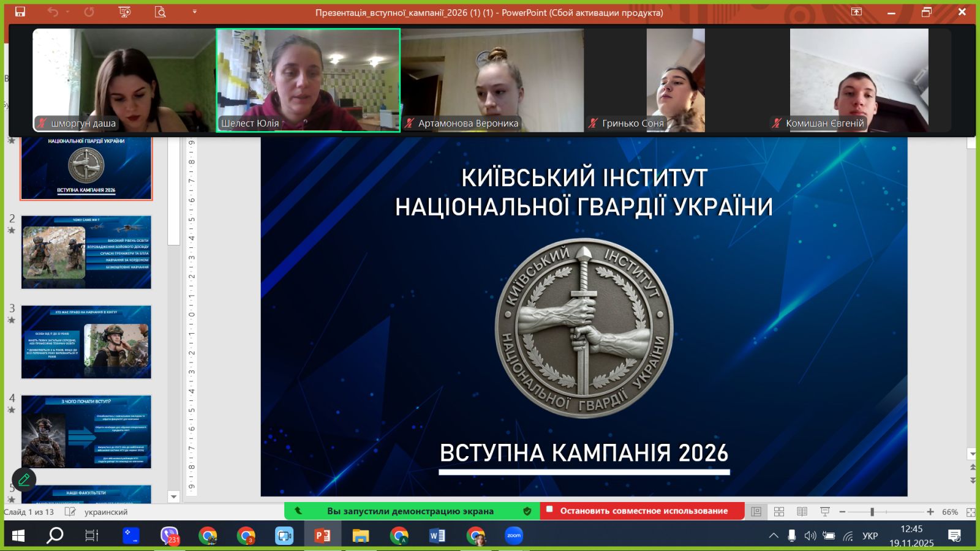The width and height of the screenshot is (980, 551).
Task: Click zoom in plus button
Action: tap(930, 512)
